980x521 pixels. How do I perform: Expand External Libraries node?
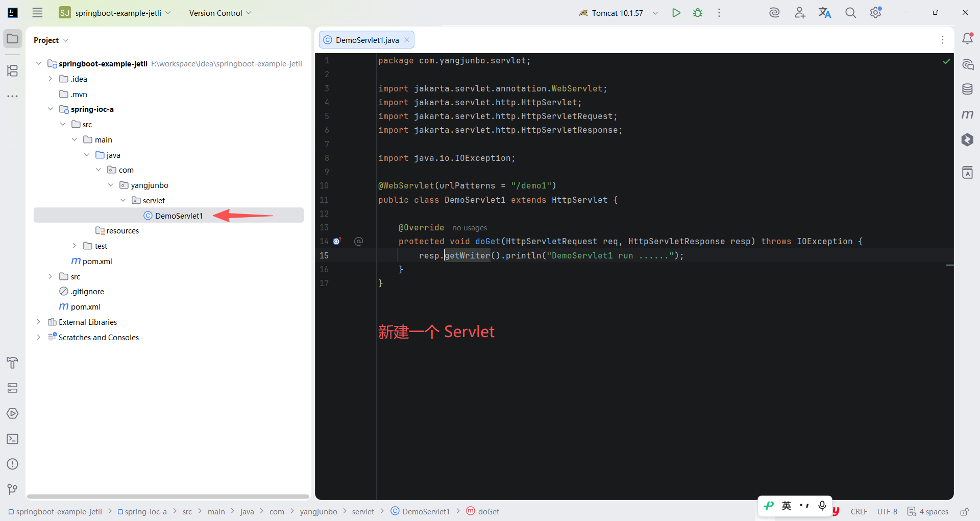39,322
